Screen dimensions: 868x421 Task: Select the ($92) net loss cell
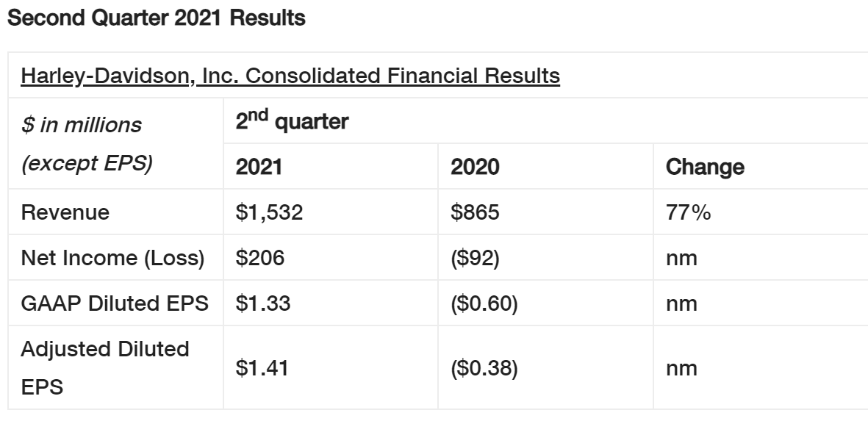click(475, 258)
